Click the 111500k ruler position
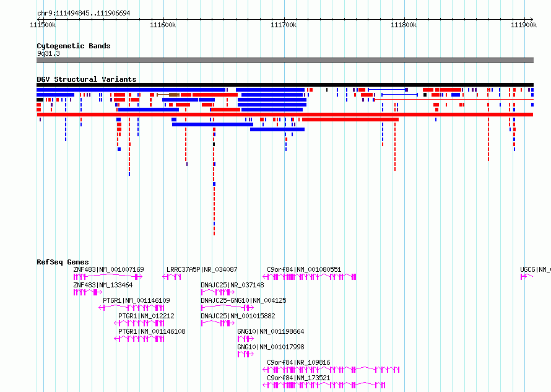 43,25
